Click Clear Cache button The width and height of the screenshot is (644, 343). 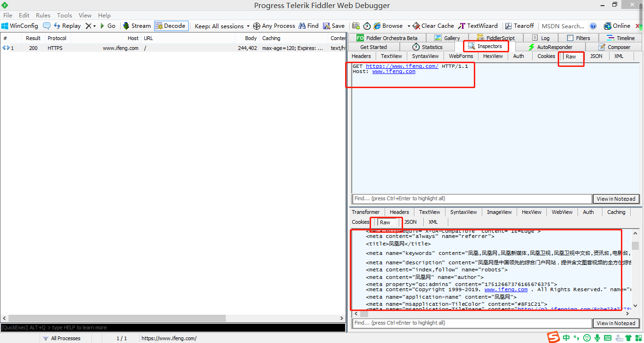coord(433,26)
